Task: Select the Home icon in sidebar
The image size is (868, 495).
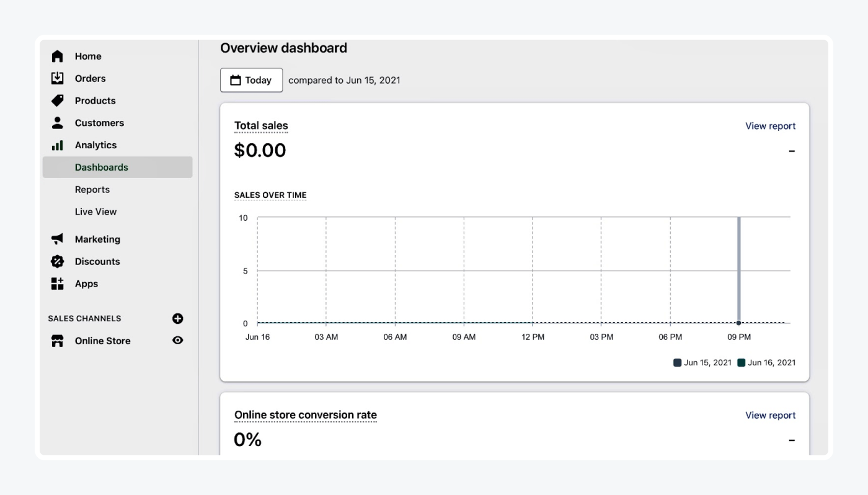Action: [57, 56]
